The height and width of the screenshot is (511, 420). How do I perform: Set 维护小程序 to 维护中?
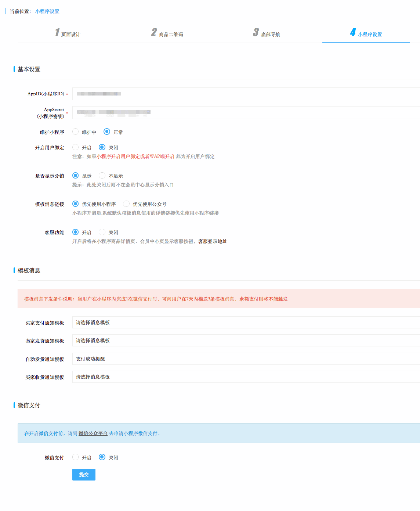pyautogui.click(x=76, y=132)
